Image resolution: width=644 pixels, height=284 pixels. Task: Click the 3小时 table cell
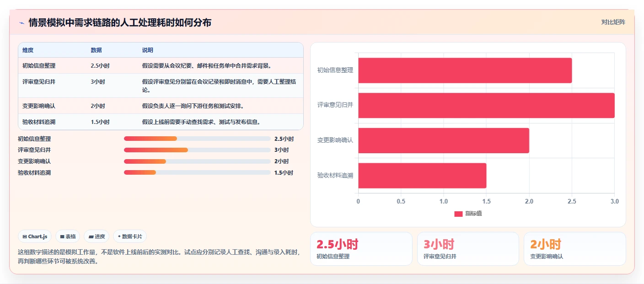point(98,82)
